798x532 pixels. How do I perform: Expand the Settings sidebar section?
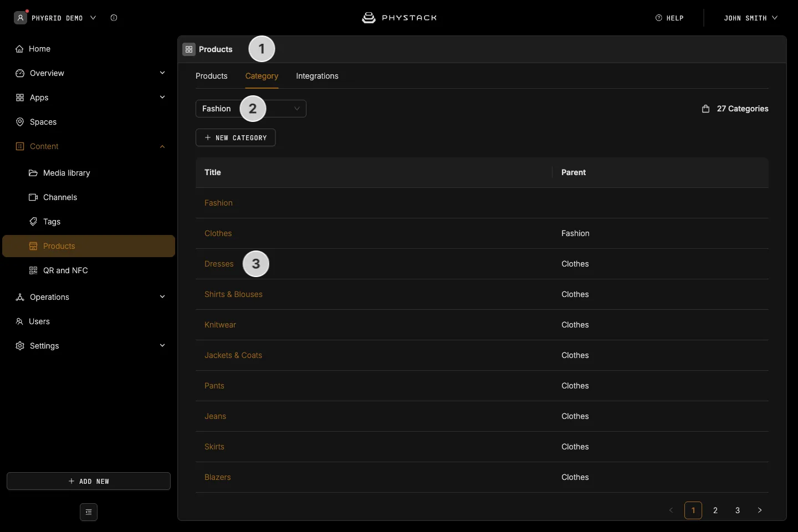pos(162,346)
